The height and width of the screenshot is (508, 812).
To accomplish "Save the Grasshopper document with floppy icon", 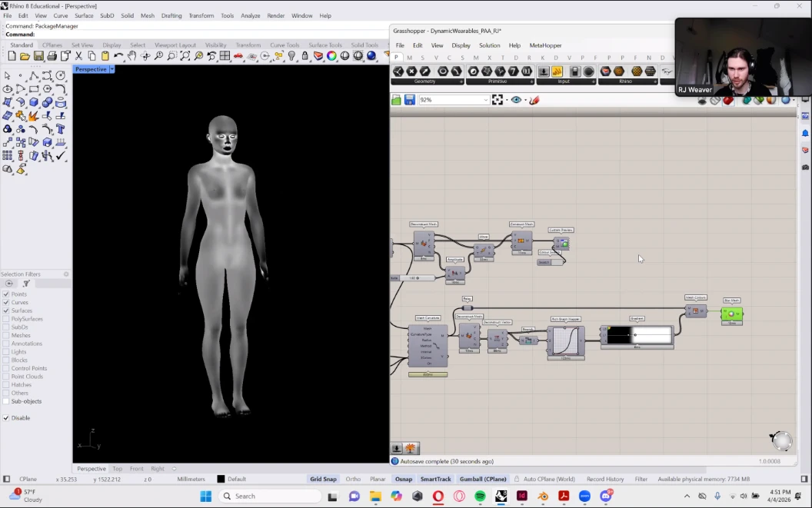I will (x=409, y=100).
